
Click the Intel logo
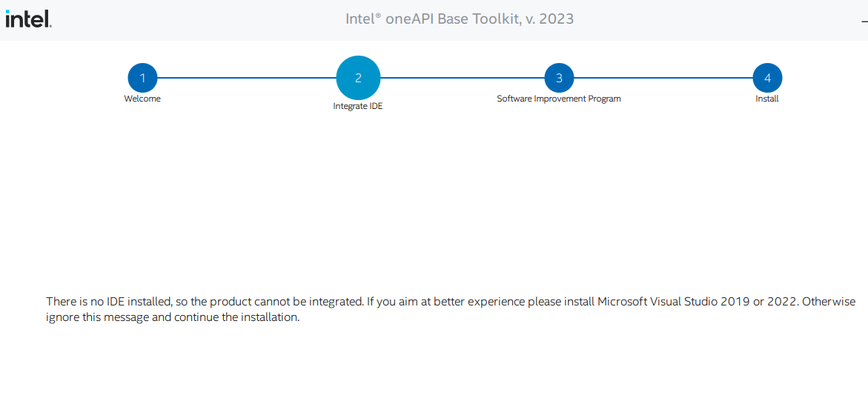click(x=29, y=19)
